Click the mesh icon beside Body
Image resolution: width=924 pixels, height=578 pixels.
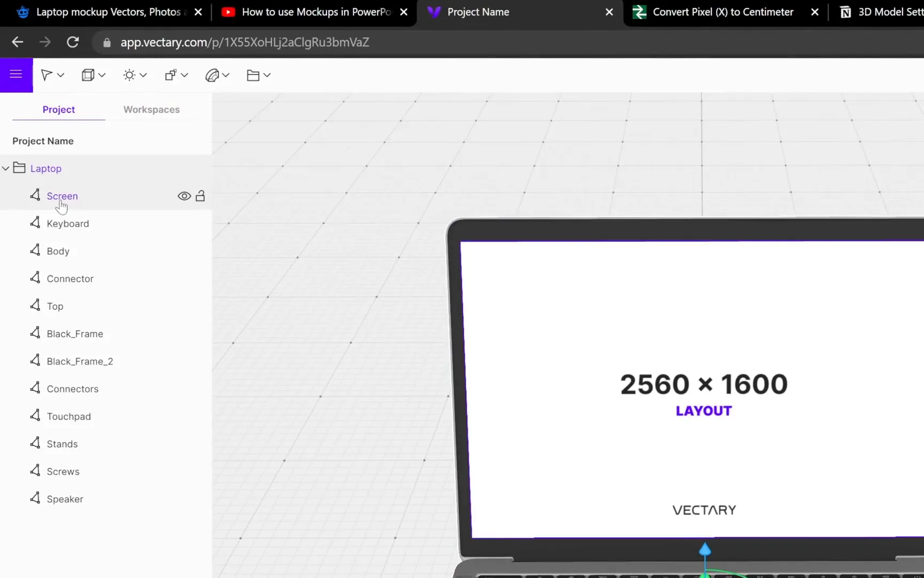35,250
